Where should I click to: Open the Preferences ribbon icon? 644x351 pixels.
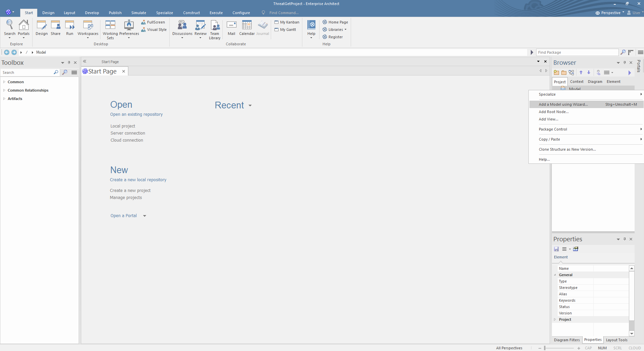coord(129,25)
